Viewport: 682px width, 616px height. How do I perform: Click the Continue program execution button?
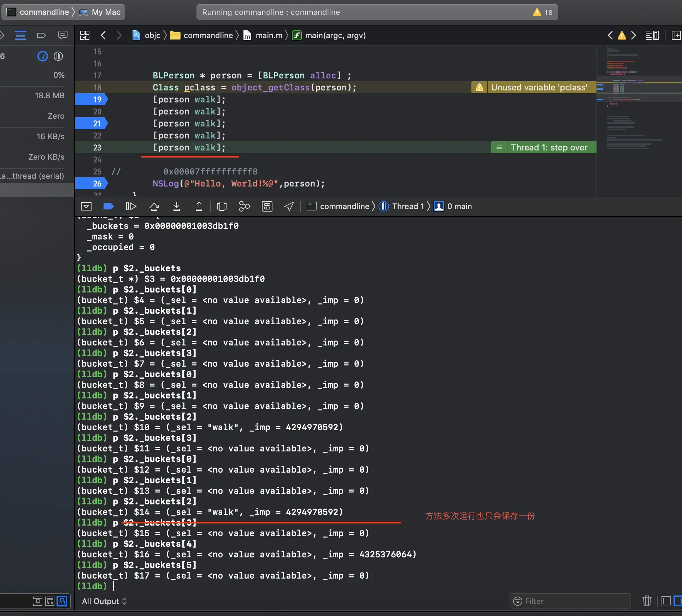tap(131, 206)
